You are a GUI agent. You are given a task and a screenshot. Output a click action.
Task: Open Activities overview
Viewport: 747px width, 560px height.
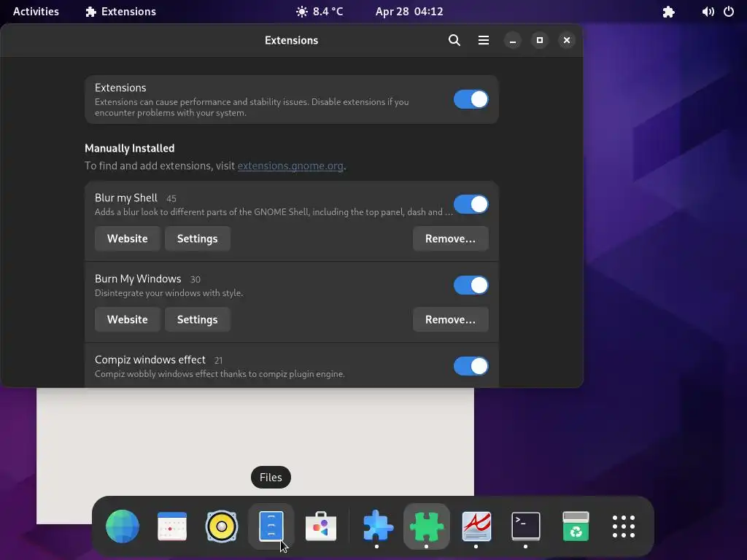pos(36,12)
